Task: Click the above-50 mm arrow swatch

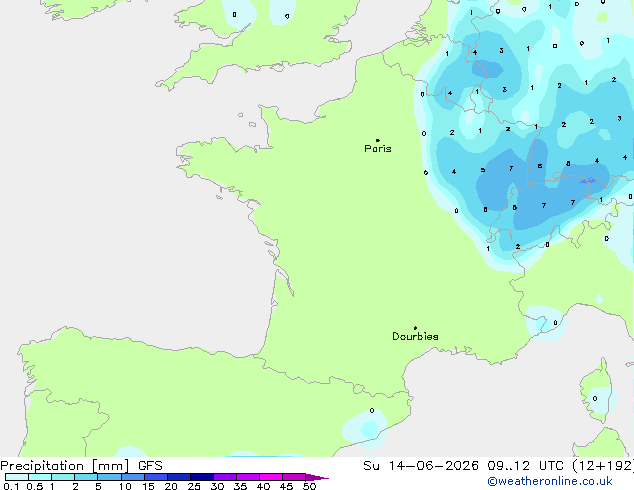Action: [317, 477]
